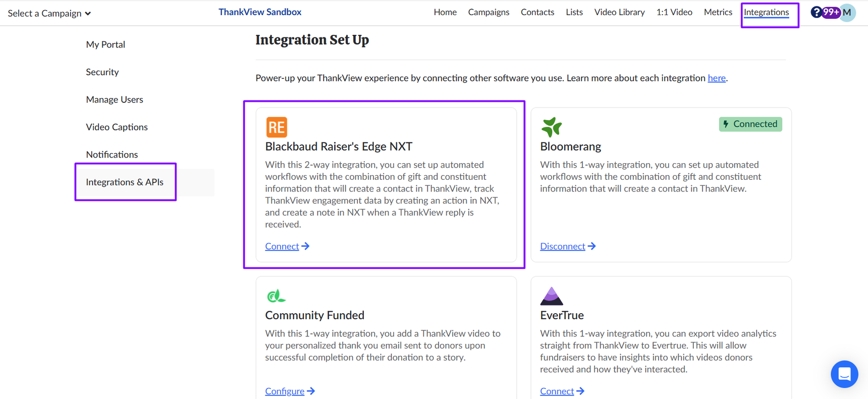The height and width of the screenshot is (399, 868).
Task: Click the Community Funded leaf logo
Action: click(276, 296)
